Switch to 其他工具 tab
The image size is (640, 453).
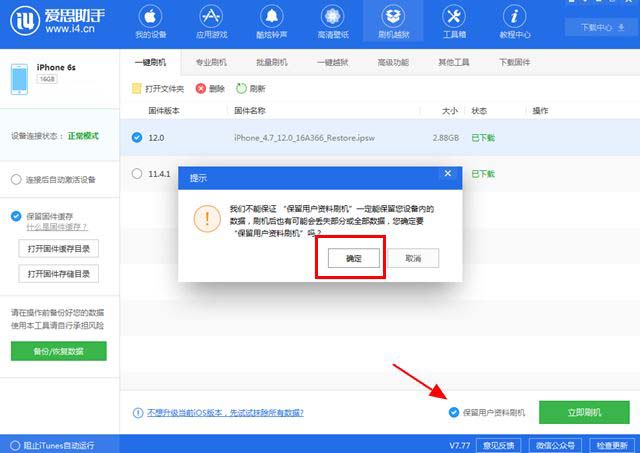click(454, 62)
